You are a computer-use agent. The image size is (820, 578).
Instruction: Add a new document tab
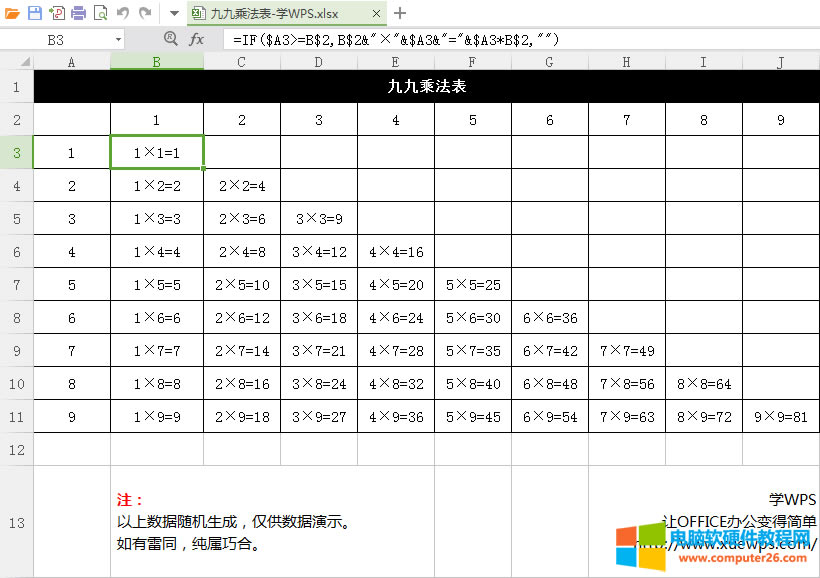400,13
